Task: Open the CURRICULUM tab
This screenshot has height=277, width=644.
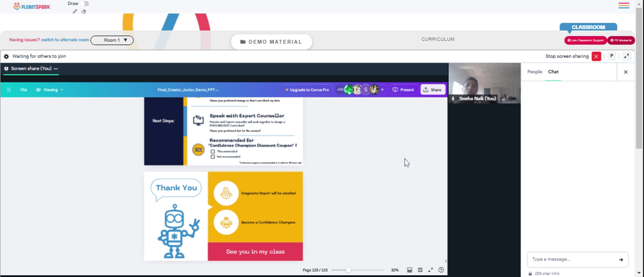Action: click(x=438, y=39)
